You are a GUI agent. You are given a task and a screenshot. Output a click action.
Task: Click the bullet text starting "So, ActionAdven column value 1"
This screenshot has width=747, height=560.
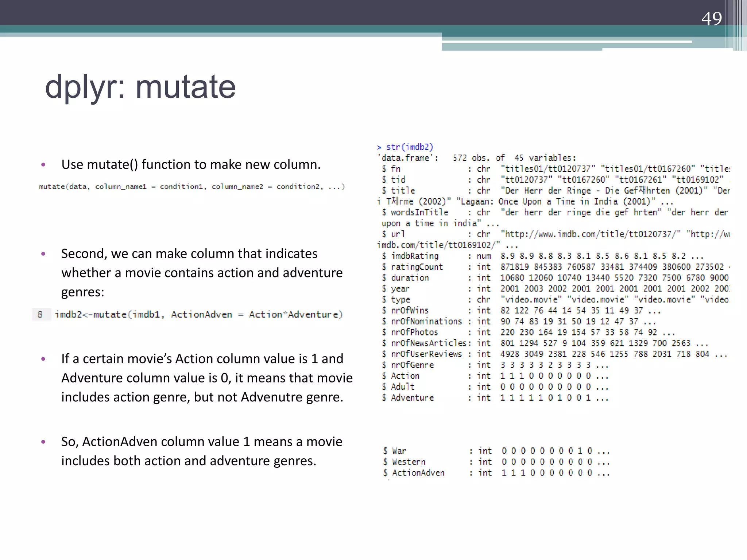pyautogui.click(x=202, y=451)
